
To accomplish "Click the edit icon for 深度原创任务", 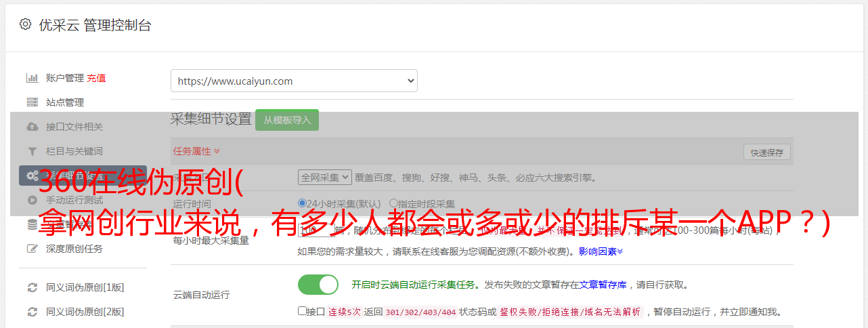I will click(32, 249).
